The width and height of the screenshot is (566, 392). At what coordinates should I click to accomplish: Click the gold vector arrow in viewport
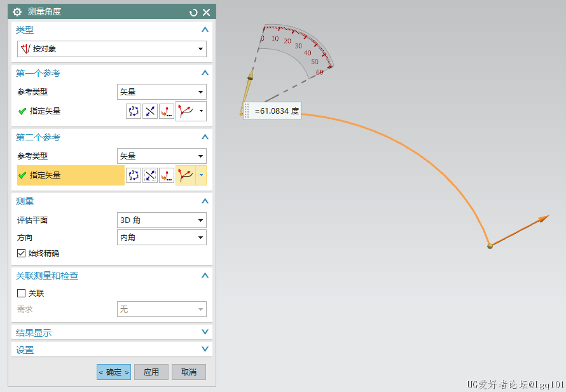247,92
